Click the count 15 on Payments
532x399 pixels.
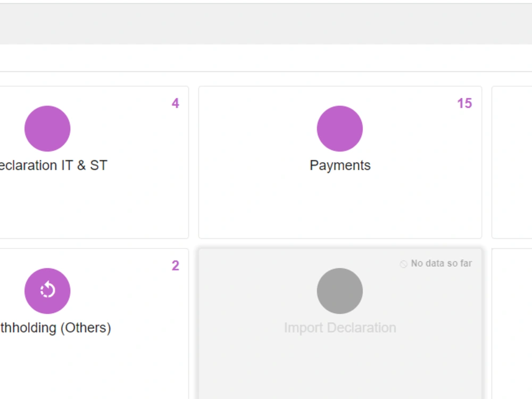464,103
